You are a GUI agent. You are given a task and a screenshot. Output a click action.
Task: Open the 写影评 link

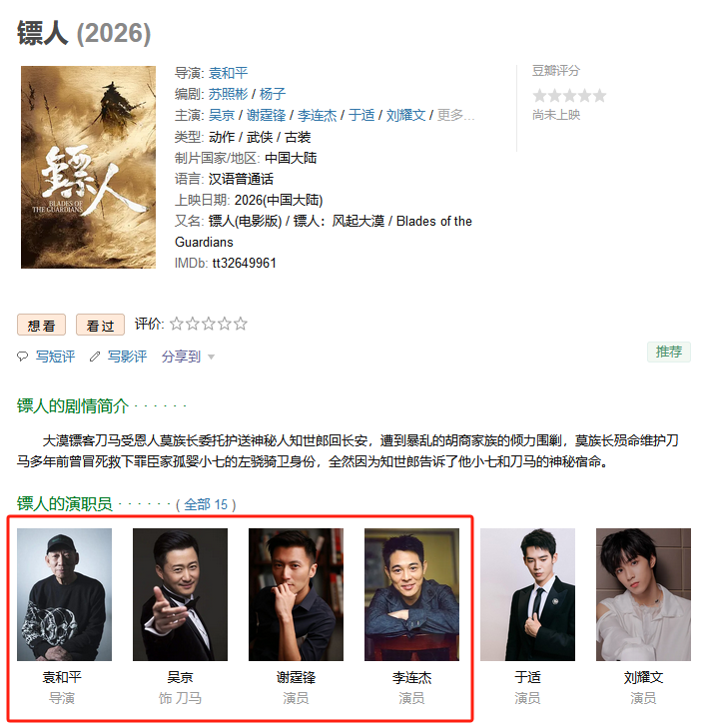(127, 357)
